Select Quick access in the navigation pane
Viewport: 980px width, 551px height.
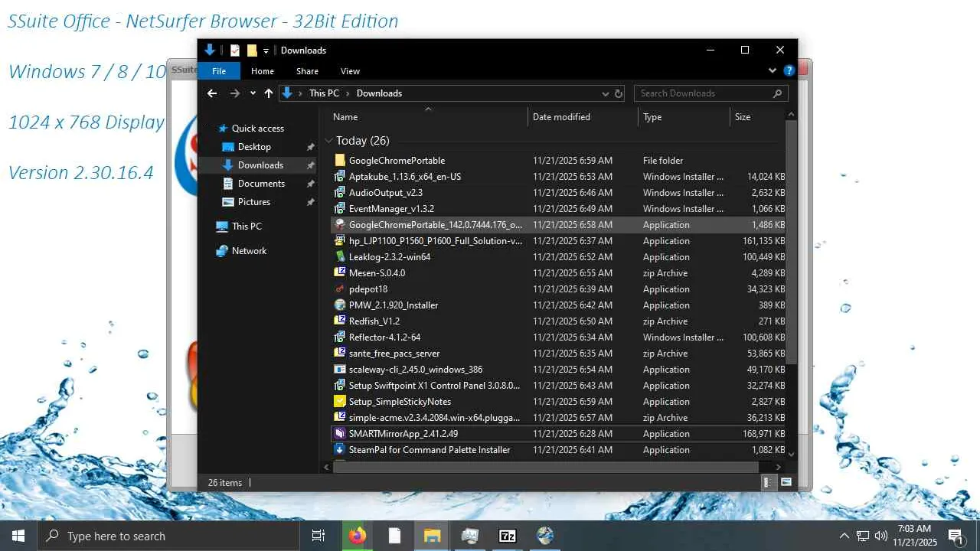pos(258,129)
